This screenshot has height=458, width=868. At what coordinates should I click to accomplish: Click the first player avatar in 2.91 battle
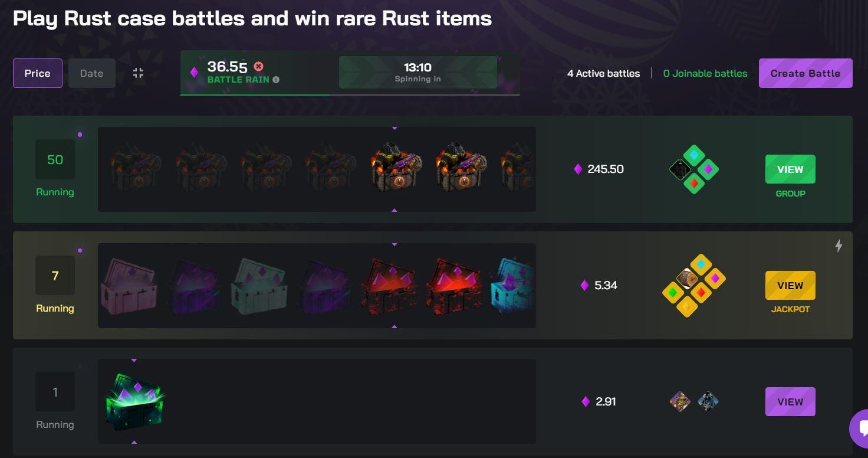click(x=680, y=401)
